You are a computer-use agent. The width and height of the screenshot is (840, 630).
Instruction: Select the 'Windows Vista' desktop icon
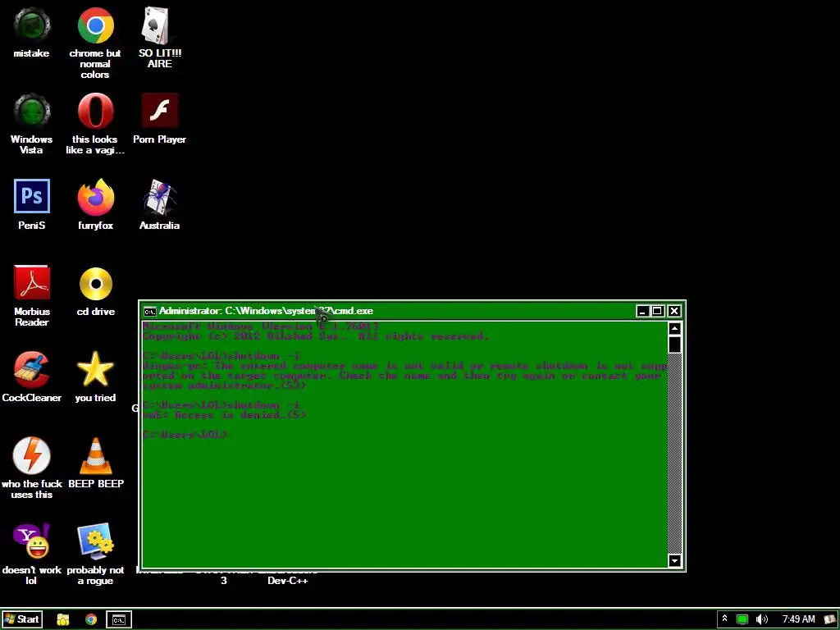point(32,112)
